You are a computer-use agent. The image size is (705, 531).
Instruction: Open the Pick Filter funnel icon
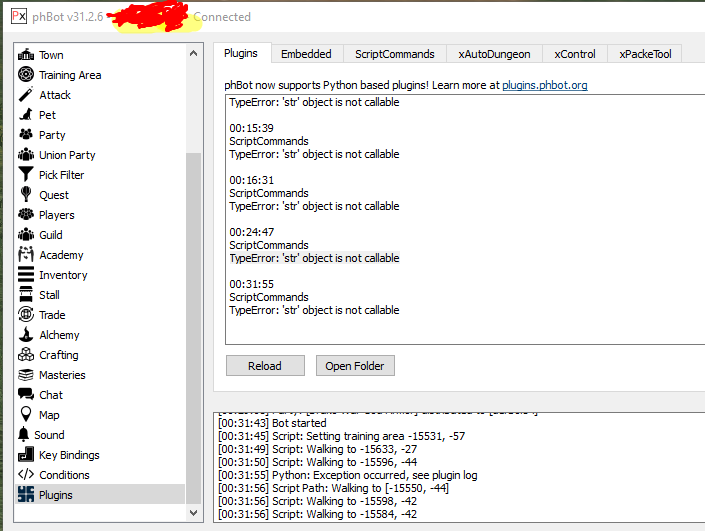pos(26,175)
